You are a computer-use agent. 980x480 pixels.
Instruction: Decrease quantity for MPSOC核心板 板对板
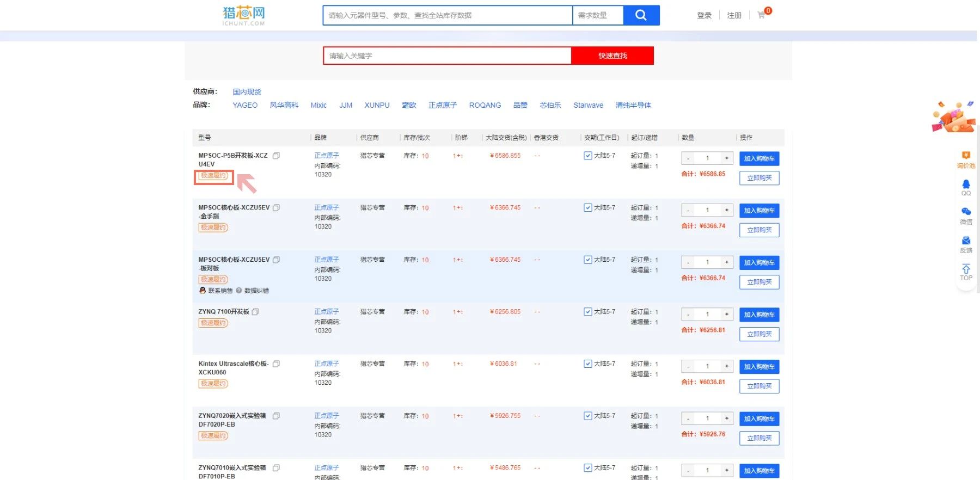(x=688, y=262)
